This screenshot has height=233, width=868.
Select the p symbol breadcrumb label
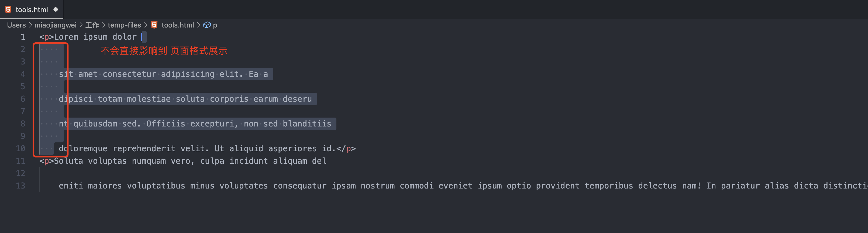215,25
